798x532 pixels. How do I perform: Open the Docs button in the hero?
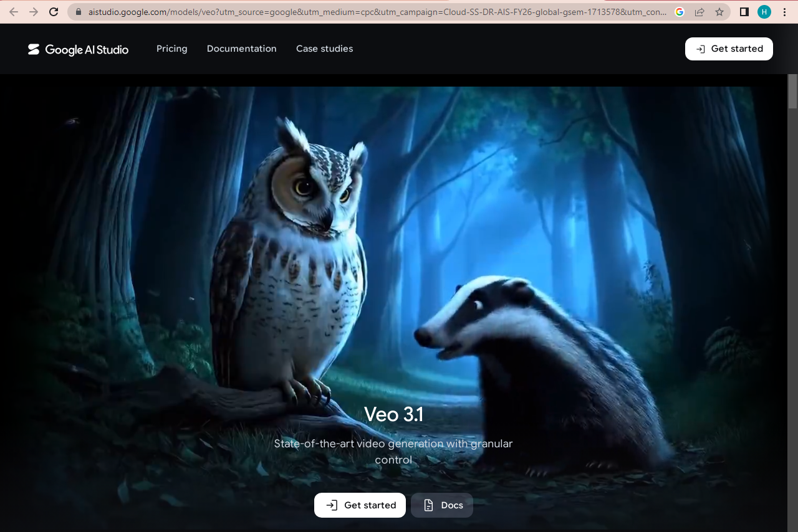pyautogui.click(x=442, y=505)
